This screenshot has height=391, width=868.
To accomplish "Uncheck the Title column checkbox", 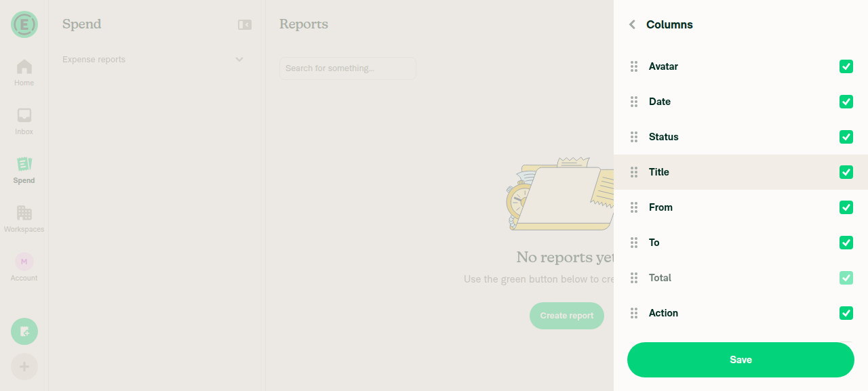I will pos(846,172).
